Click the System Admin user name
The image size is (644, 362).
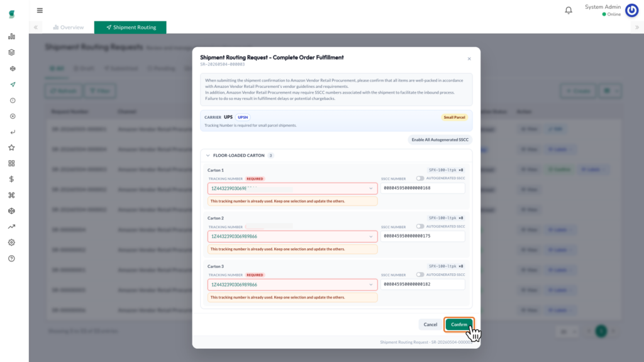602,7
